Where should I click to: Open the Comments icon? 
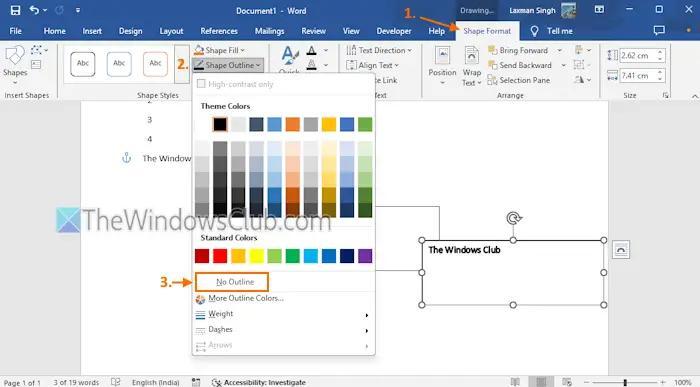click(659, 30)
